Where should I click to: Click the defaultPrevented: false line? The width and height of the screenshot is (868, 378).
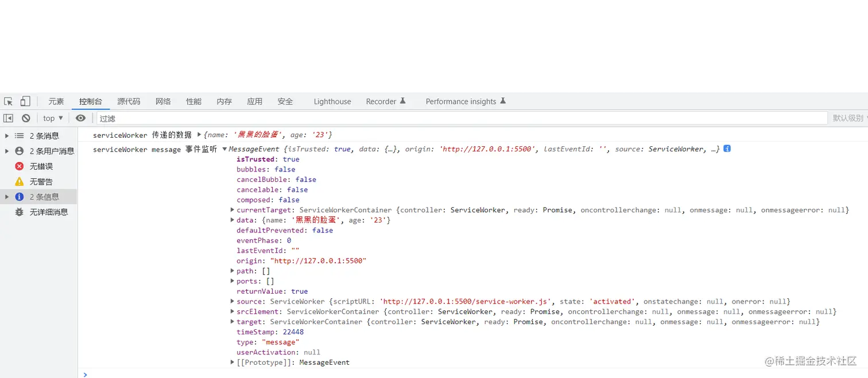[285, 230]
